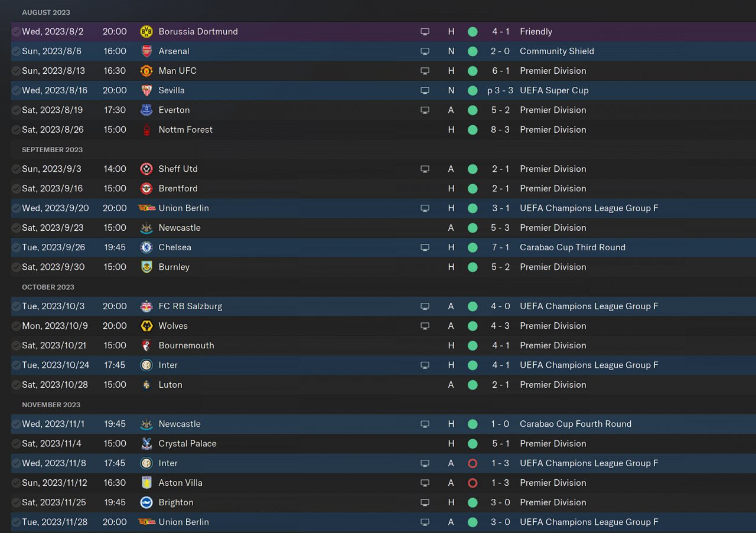
Task: Click the Wolves club badge
Action: (146, 326)
